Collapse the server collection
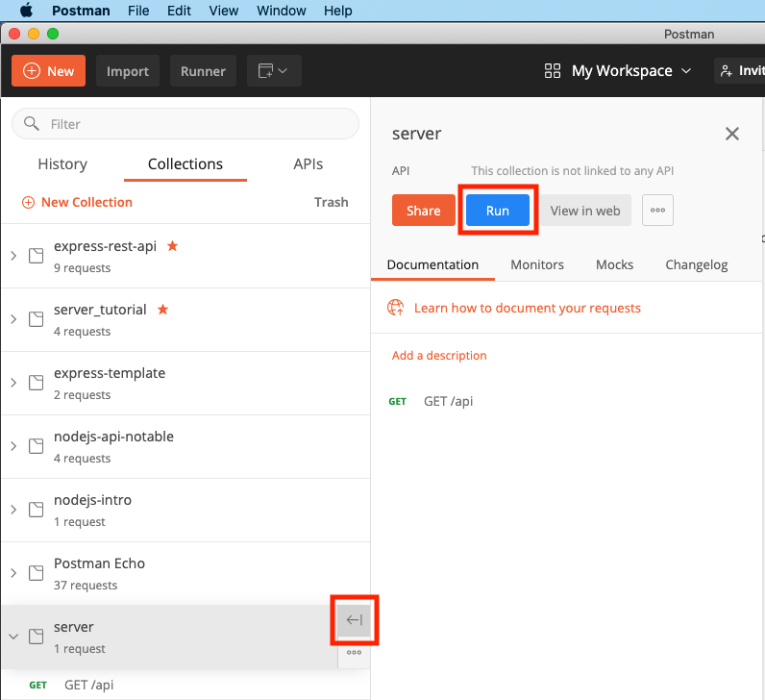 point(13,637)
